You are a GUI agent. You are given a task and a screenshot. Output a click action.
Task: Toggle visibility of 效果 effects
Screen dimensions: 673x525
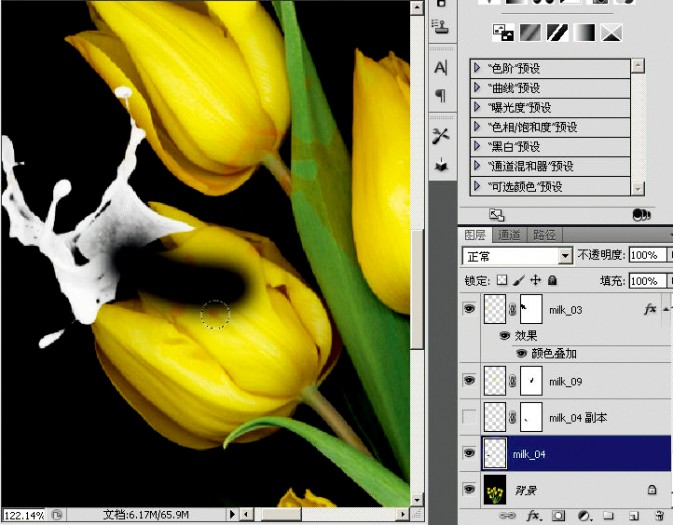(x=505, y=336)
